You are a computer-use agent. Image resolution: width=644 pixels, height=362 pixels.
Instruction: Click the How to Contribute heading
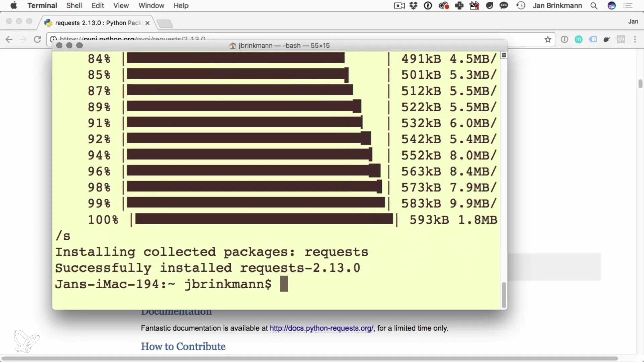point(183,346)
